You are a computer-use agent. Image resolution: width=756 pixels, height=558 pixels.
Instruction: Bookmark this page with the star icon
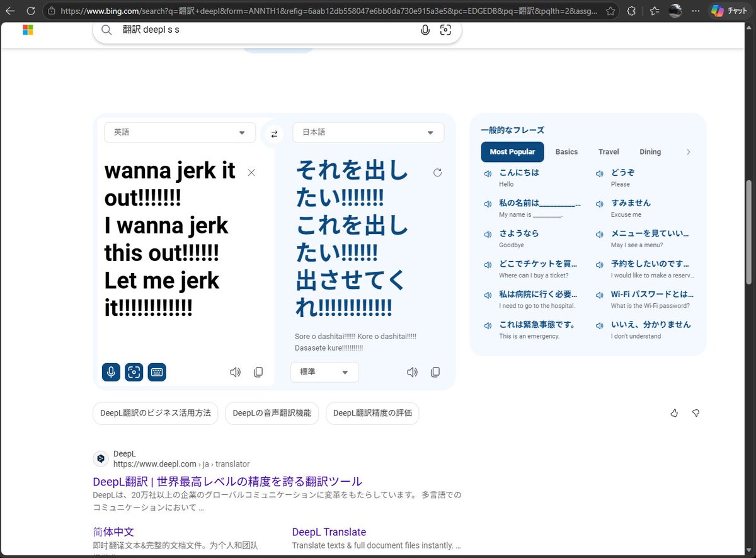click(x=610, y=11)
